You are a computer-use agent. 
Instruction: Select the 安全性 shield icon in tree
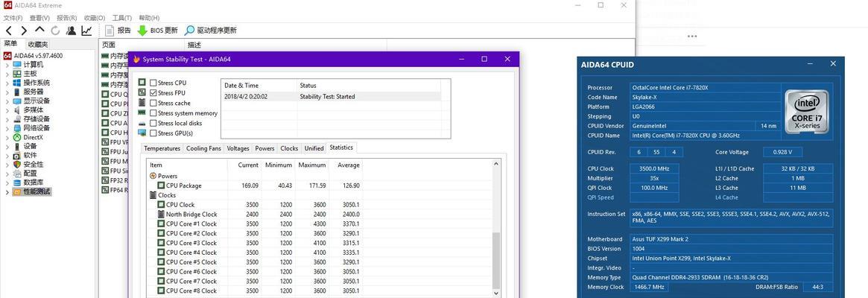pyautogui.click(x=16, y=165)
